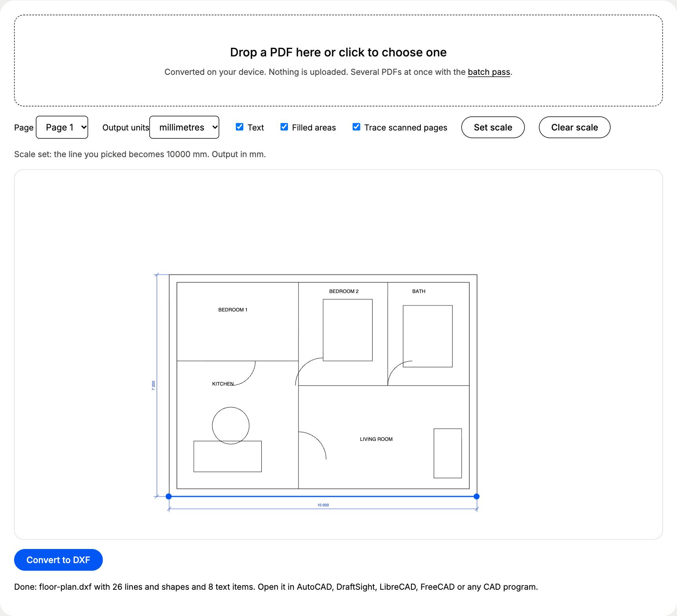The height and width of the screenshot is (616, 677).
Task: Click the Set scale button
Action: [x=493, y=127]
